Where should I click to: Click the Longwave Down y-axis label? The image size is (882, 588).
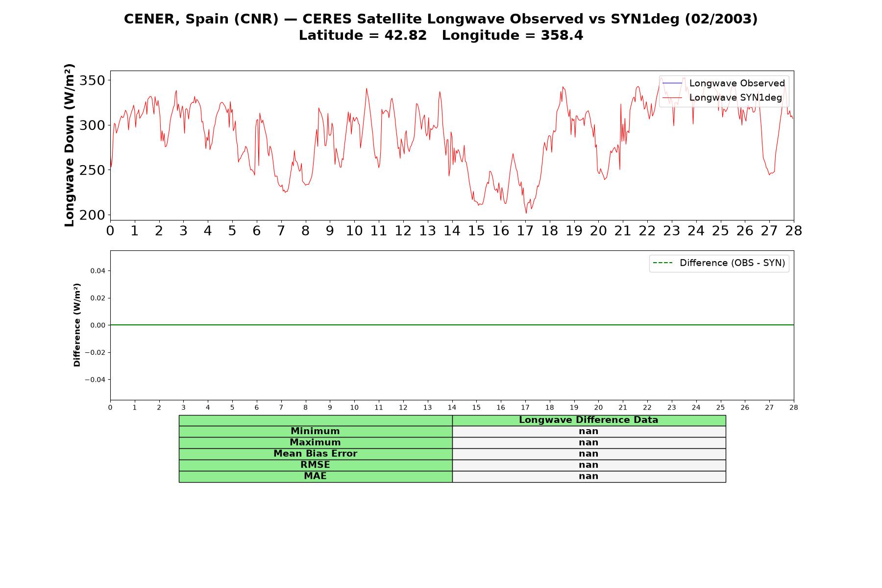[70, 145]
